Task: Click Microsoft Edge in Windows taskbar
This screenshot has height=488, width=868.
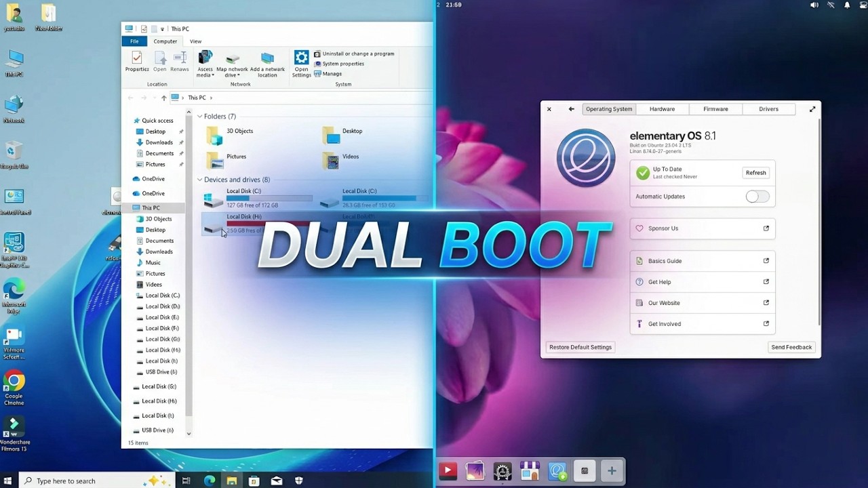Action: pos(210,481)
